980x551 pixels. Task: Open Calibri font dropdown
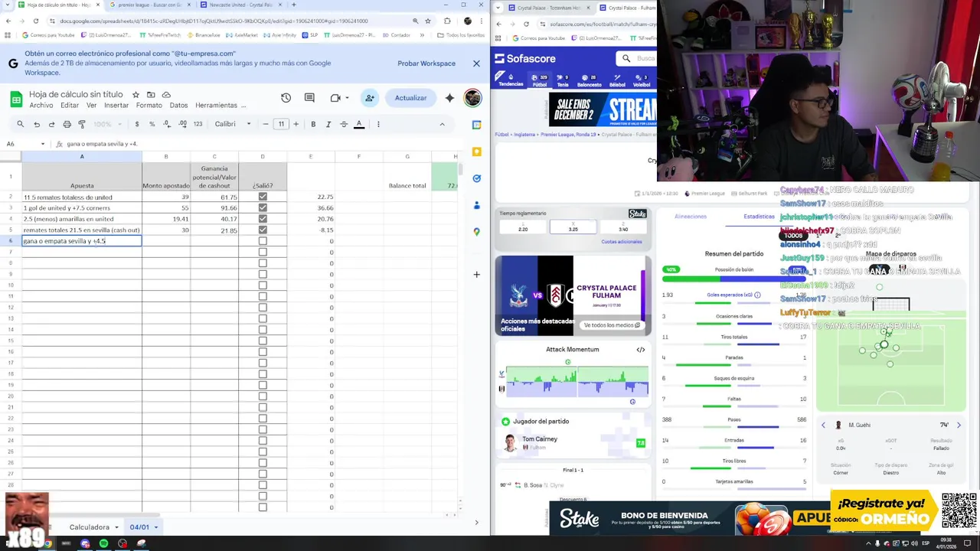pyautogui.click(x=233, y=124)
